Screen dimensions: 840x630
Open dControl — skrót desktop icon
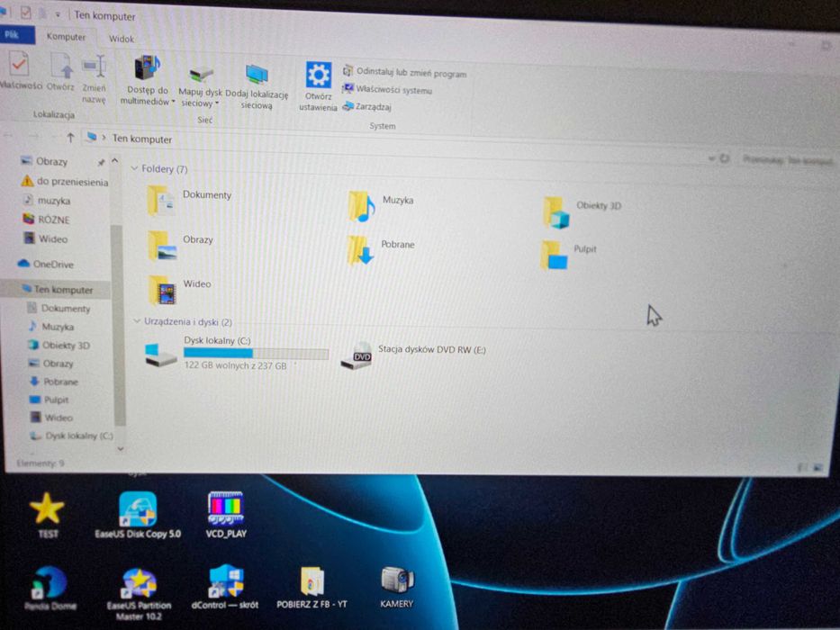(x=225, y=587)
